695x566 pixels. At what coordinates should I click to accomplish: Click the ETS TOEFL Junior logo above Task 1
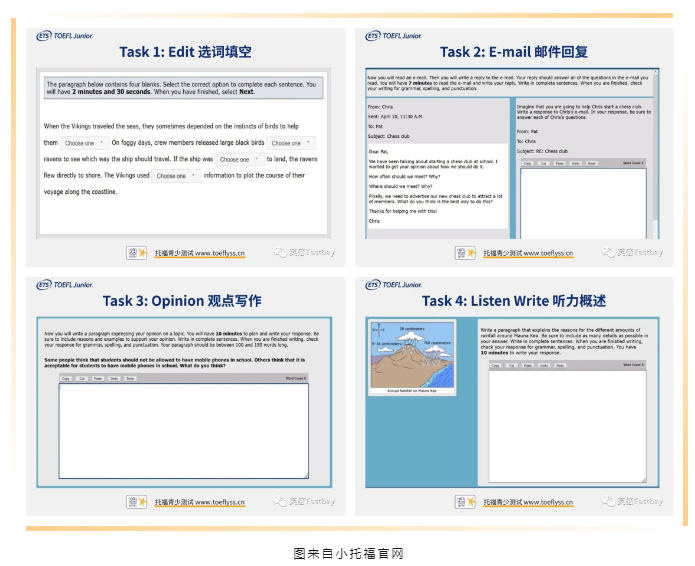[x=65, y=36]
